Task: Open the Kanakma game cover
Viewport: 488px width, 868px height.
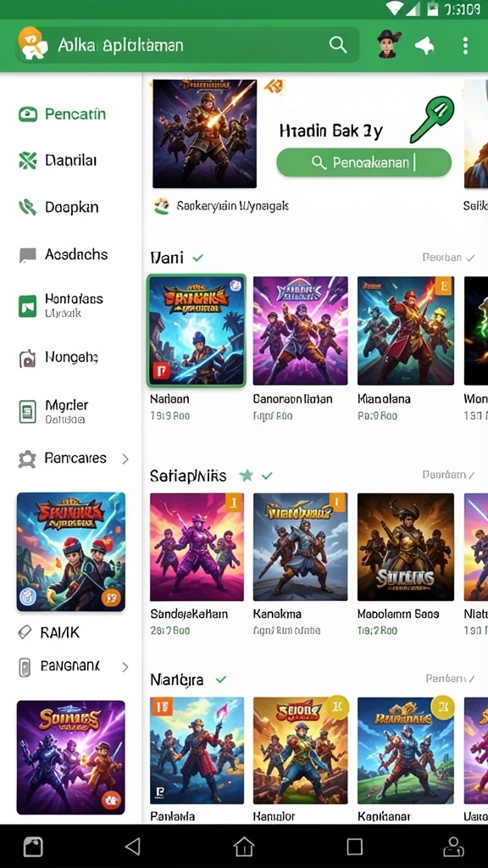Action: pos(301,547)
